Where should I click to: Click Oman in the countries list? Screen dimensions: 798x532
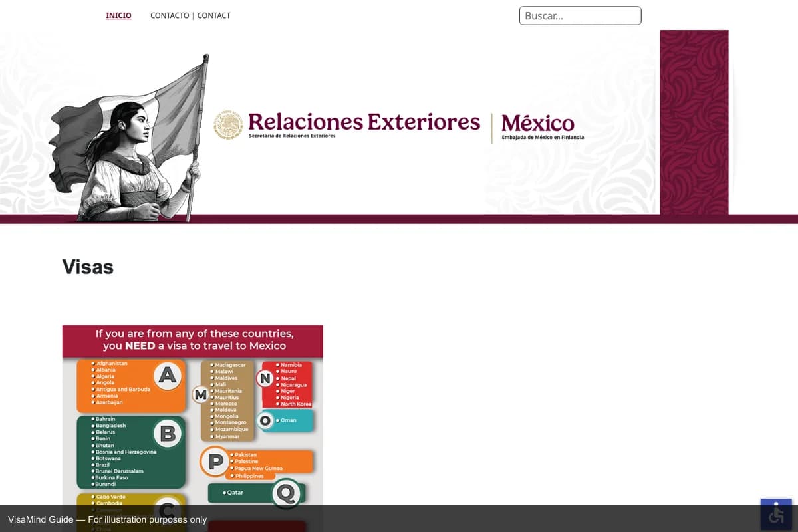[288, 420]
